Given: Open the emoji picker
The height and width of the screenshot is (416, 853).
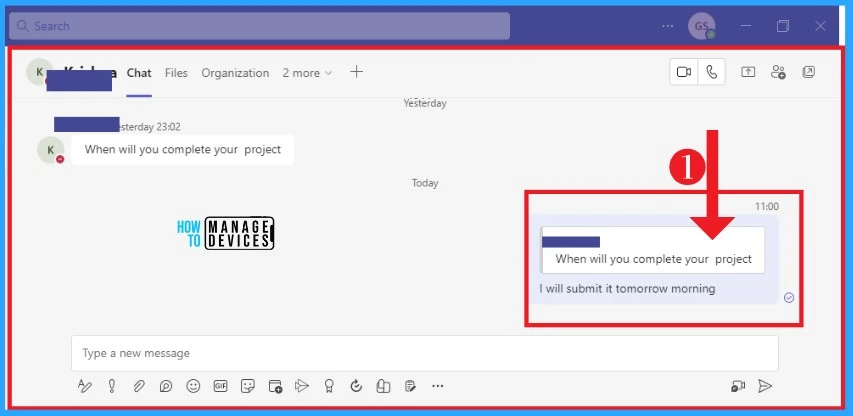Looking at the screenshot, I should point(193,386).
